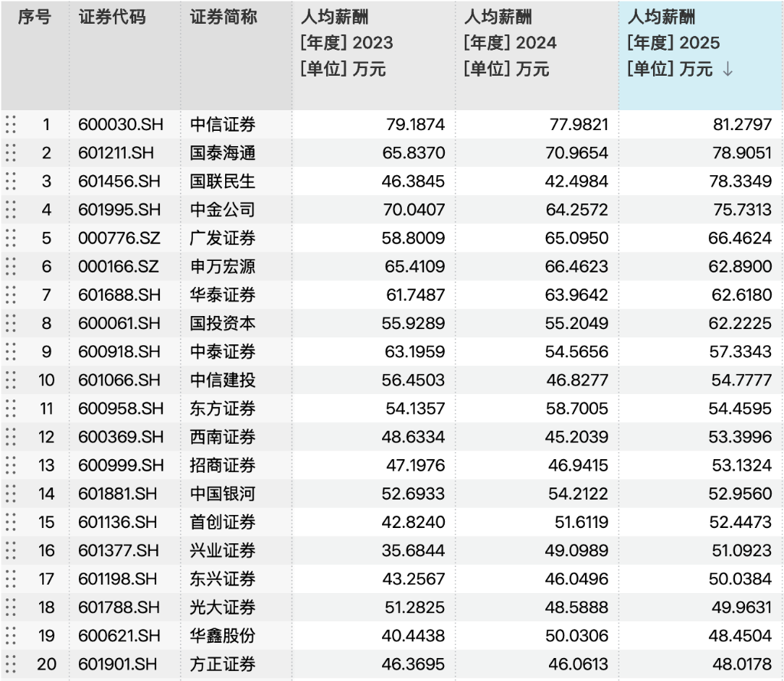
Task: Click the drag handle for row 7 华泰证券
Action: [11, 295]
